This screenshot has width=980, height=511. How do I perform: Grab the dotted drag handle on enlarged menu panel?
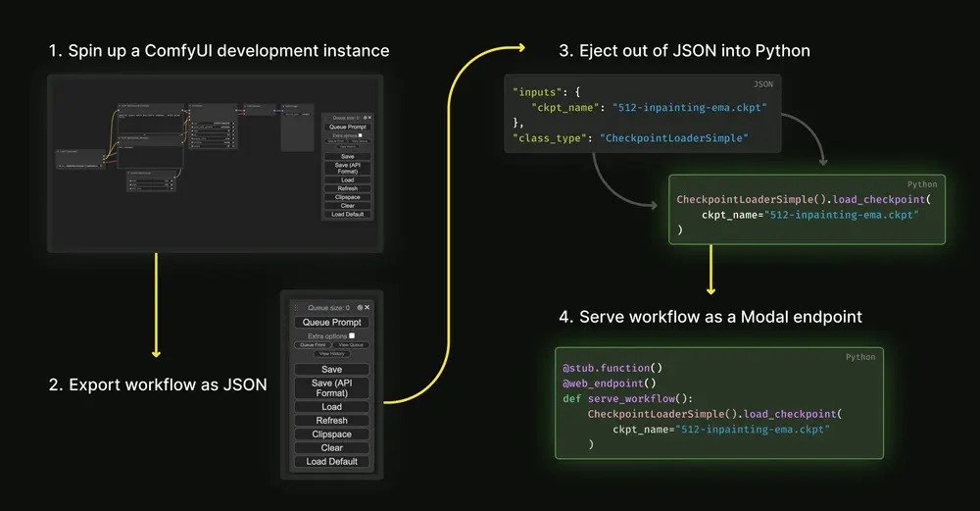pyautogui.click(x=297, y=307)
